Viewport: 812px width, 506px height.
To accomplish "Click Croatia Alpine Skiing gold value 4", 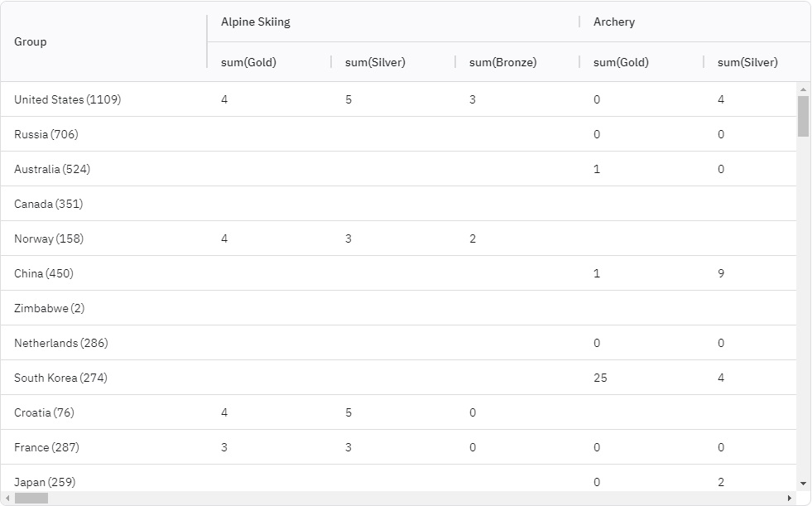I will click(224, 412).
